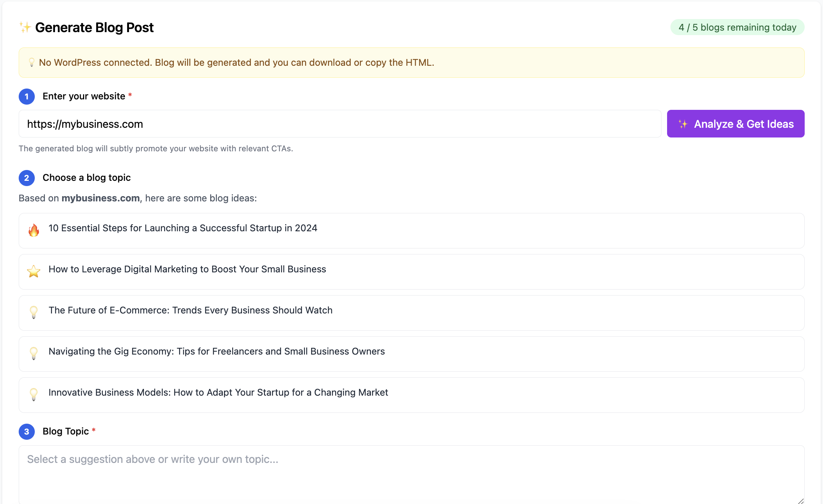Click into the Blog Topic textarea
The height and width of the screenshot is (504, 823).
pyautogui.click(x=411, y=474)
